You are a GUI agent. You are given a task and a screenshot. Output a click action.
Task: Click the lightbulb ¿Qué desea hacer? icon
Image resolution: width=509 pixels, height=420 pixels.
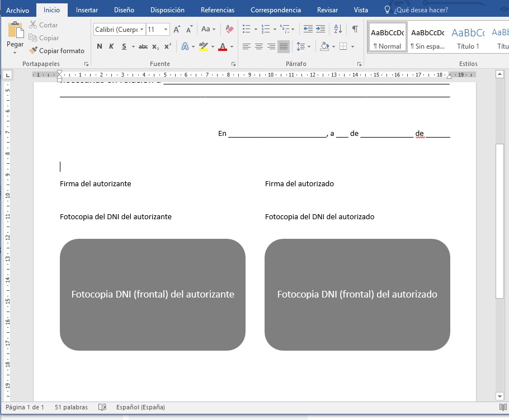coord(387,10)
